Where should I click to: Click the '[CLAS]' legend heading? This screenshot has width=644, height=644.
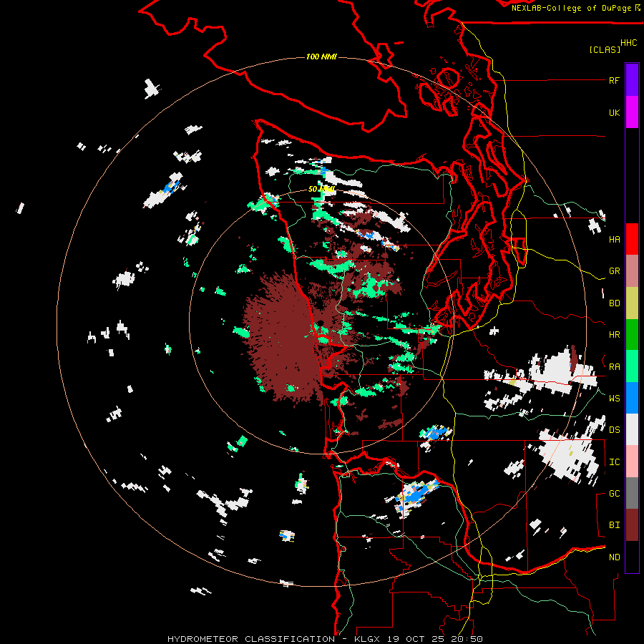tap(605, 50)
